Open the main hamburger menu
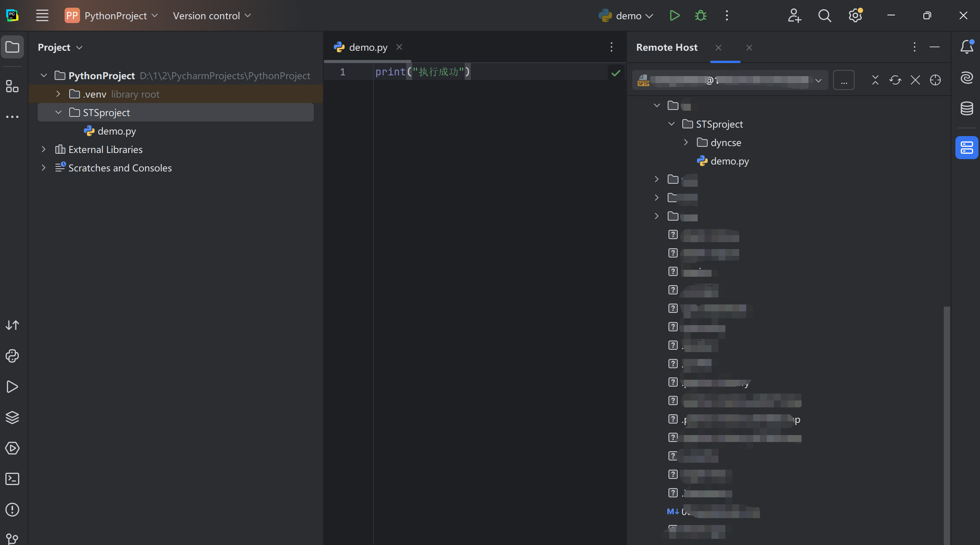Image resolution: width=980 pixels, height=545 pixels. [42, 15]
